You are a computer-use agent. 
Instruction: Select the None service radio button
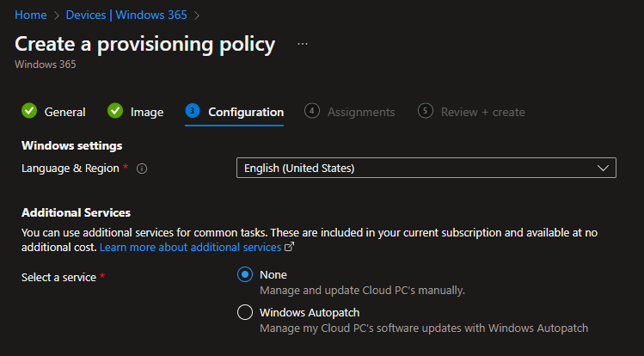[245, 275]
